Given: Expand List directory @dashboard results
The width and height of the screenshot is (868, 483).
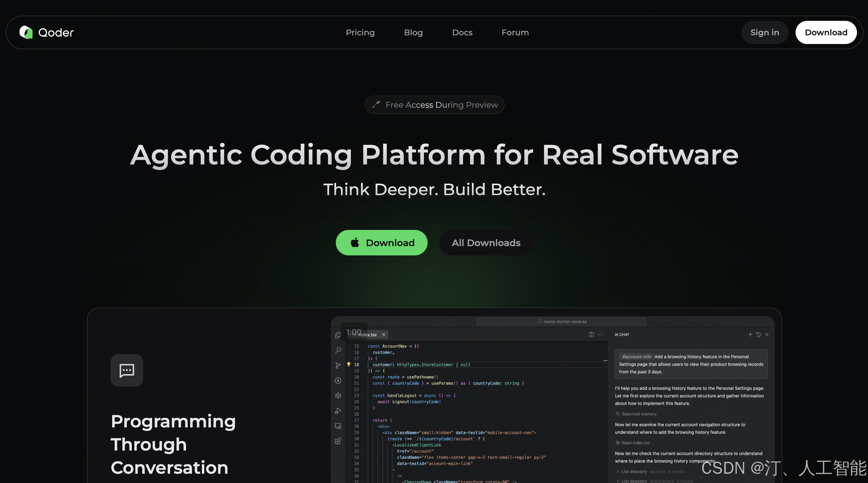Looking at the screenshot, I should click(618, 481).
